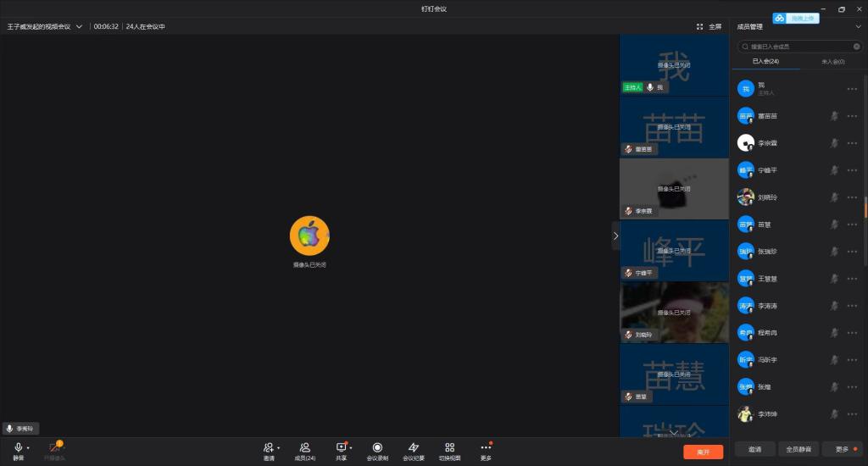Open the microphone options arrow beside 静音
The image size is (868, 466).
(28, 447)
